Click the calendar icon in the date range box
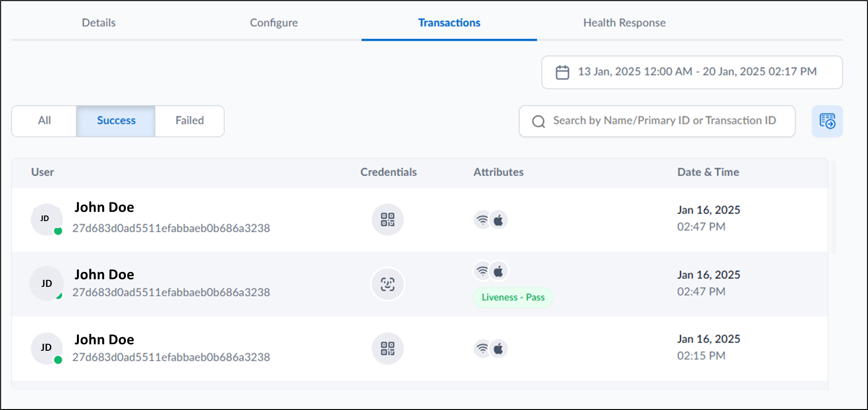The image size is (868, 410). point(562,72)
